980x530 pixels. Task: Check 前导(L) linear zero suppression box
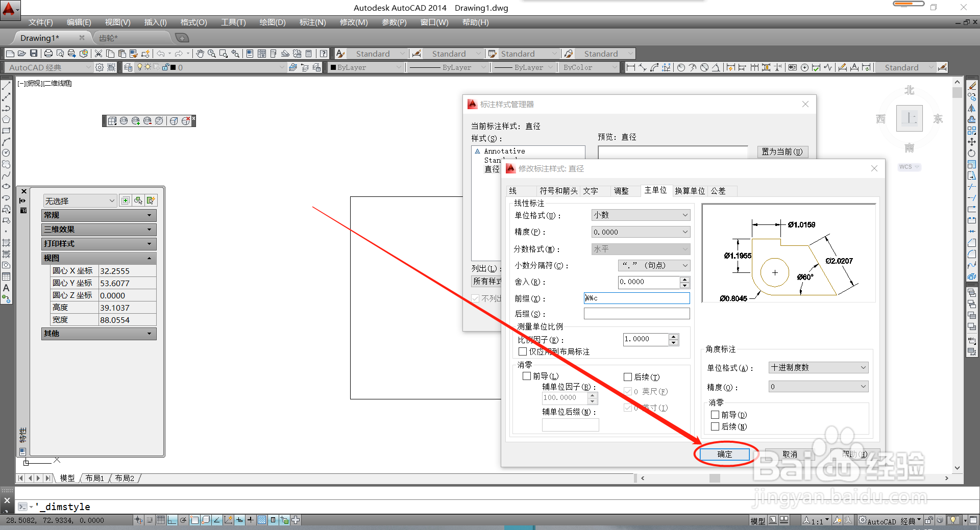[x=527, y=376]
